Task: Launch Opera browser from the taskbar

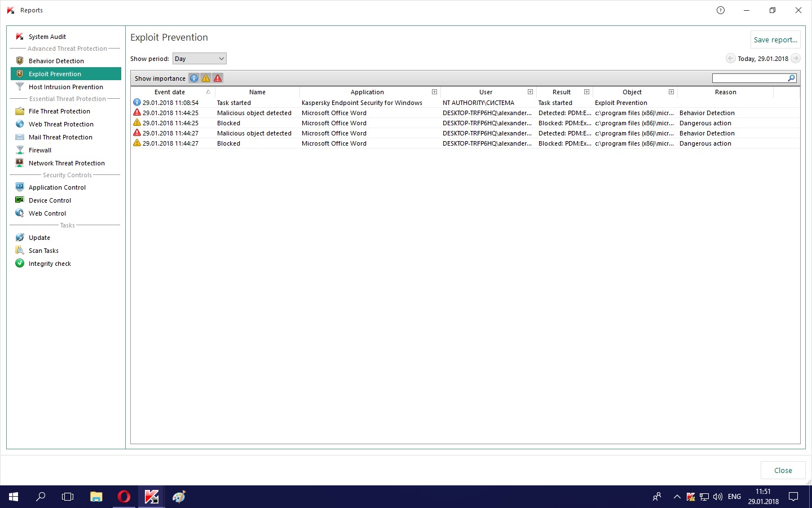Action: coord(123,497)
